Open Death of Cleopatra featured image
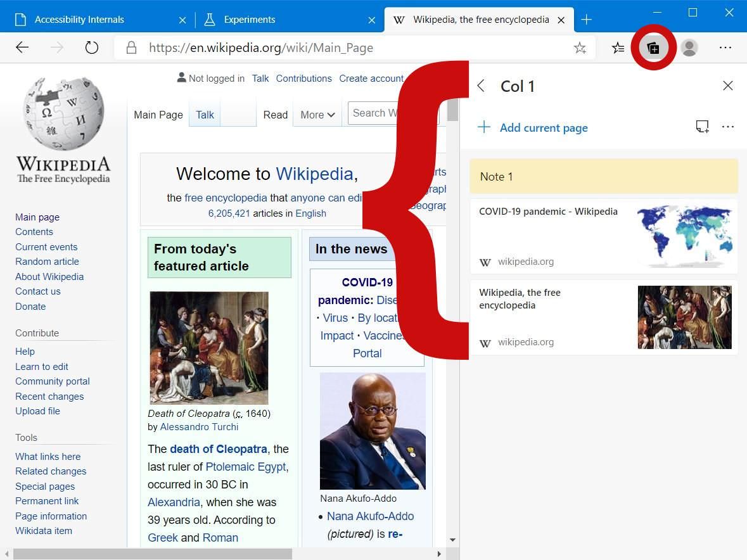Viewport: 747px width, 560px height. [x=209, y=348]
